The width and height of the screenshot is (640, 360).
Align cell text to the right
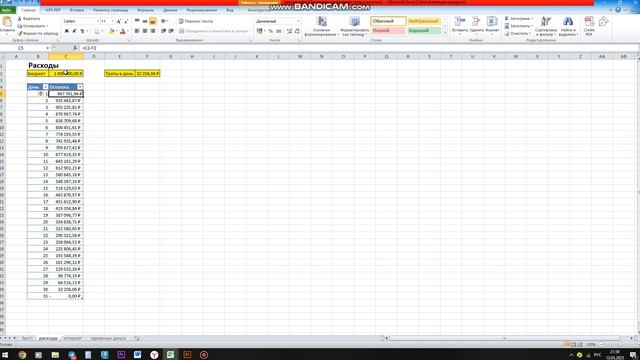click(x=153, y=31)
